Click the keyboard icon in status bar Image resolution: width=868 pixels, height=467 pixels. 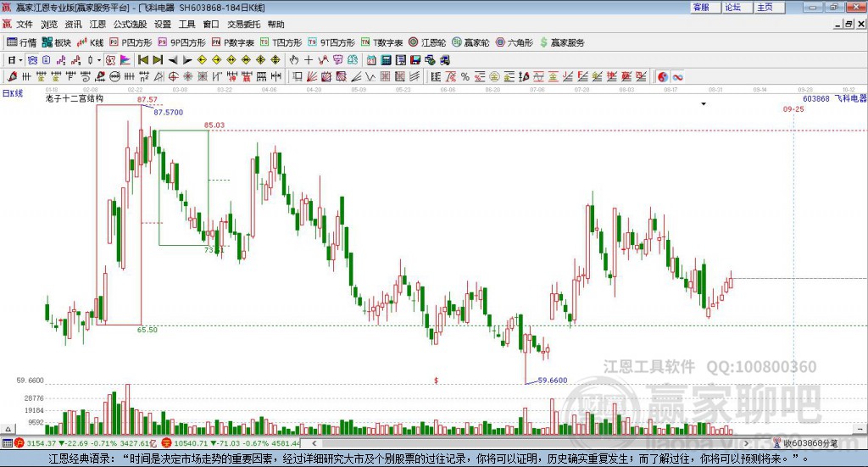click(7, 443)
